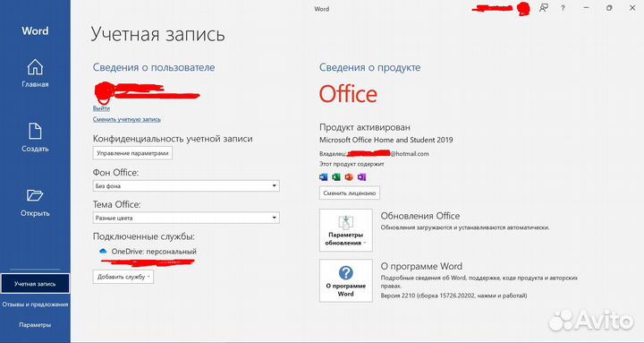Select the Учетная запись tab
The width and height of the screenshot is (644, 343).
tap(35, 284)
